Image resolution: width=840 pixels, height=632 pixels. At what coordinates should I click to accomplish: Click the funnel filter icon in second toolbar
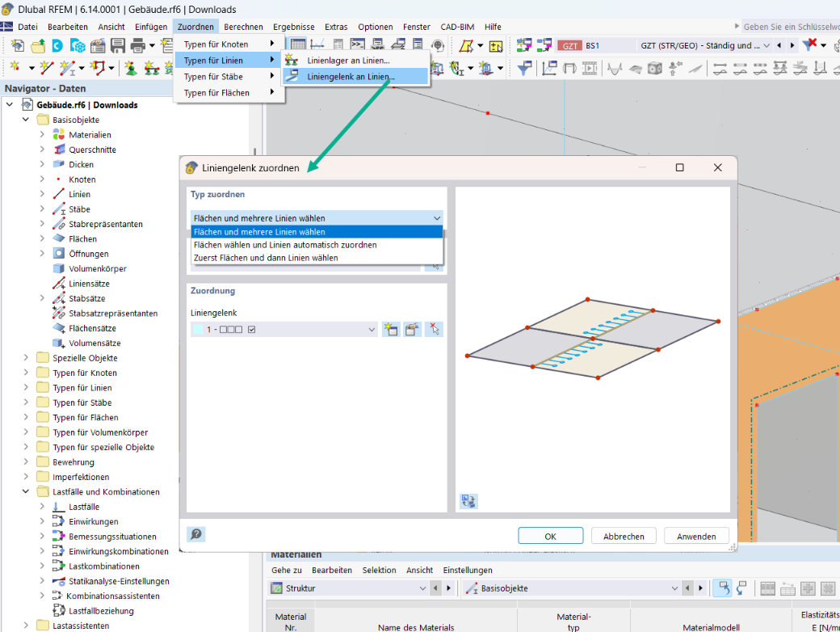click(524, 68)
